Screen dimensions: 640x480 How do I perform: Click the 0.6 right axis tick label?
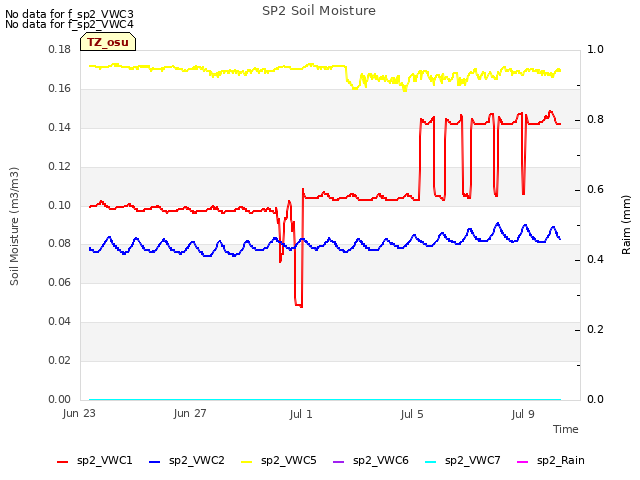click(595, 189)
